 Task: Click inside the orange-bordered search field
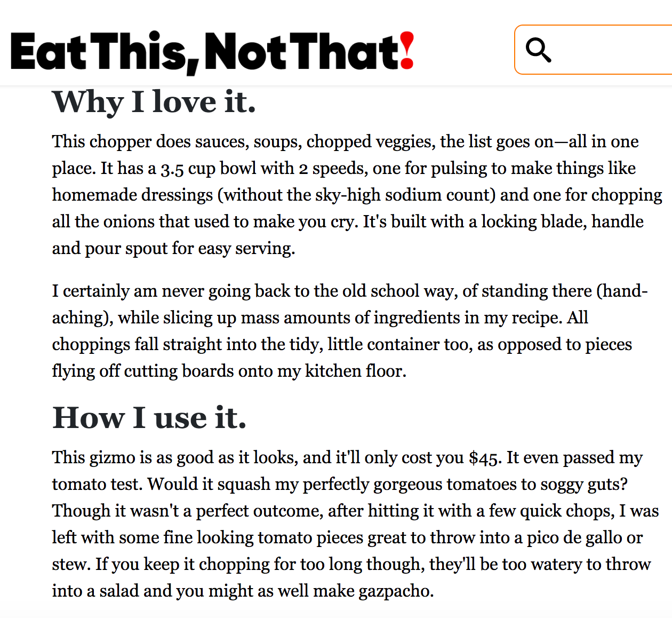593,50
